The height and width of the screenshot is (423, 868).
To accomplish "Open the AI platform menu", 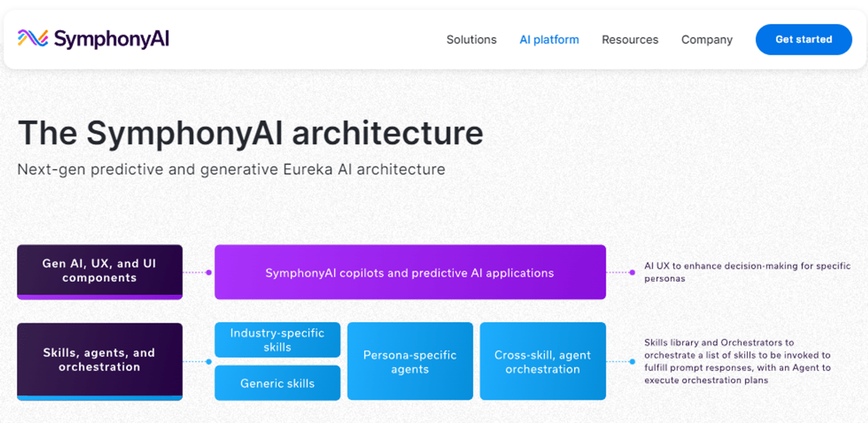I will click(x=549, y=39).
